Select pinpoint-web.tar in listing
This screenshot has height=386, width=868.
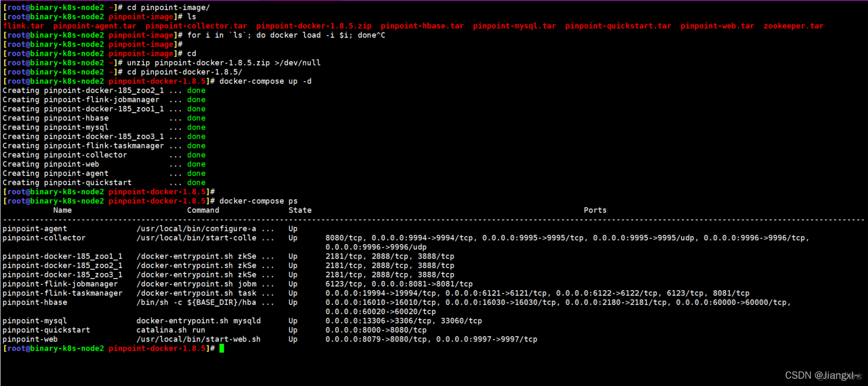[x=718, y=26]
